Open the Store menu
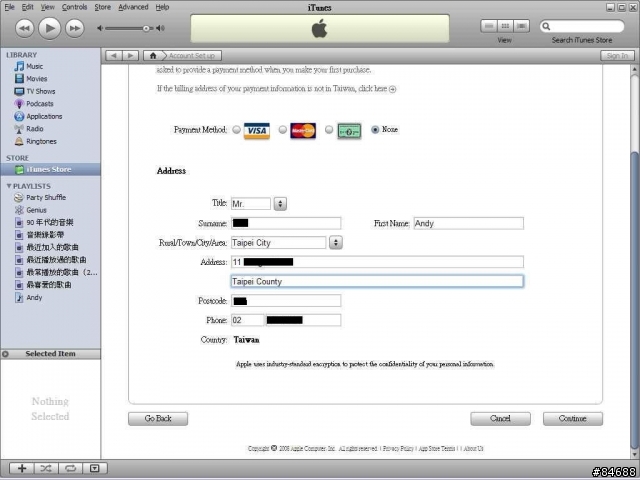640x480 pixels. pos(102,7)
